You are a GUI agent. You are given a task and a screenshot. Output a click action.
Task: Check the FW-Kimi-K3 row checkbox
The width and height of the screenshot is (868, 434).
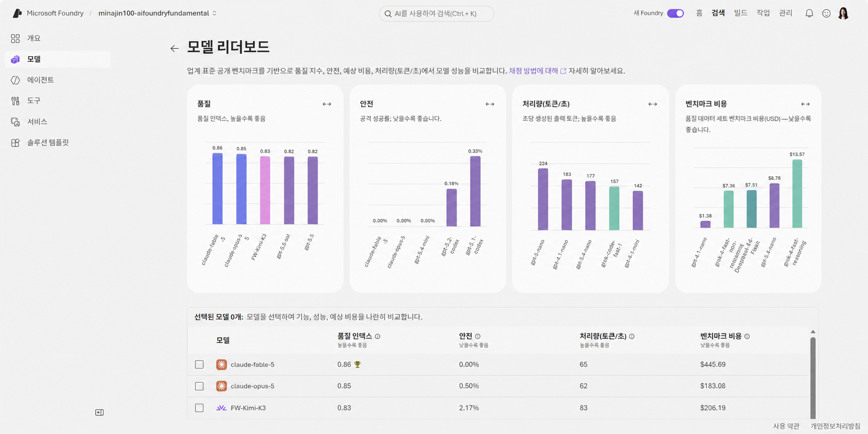pyautogui.click(x=199, y=408)
